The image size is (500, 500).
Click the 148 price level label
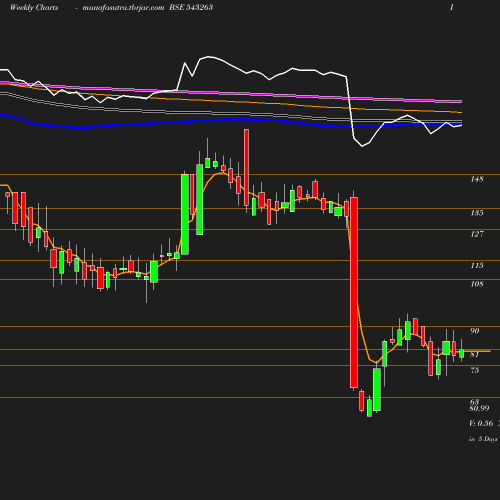[x=477, y=179]
